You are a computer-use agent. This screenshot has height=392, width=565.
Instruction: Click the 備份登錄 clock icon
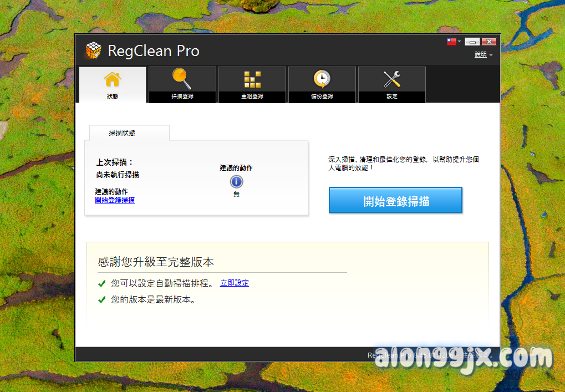pos(322,79)
